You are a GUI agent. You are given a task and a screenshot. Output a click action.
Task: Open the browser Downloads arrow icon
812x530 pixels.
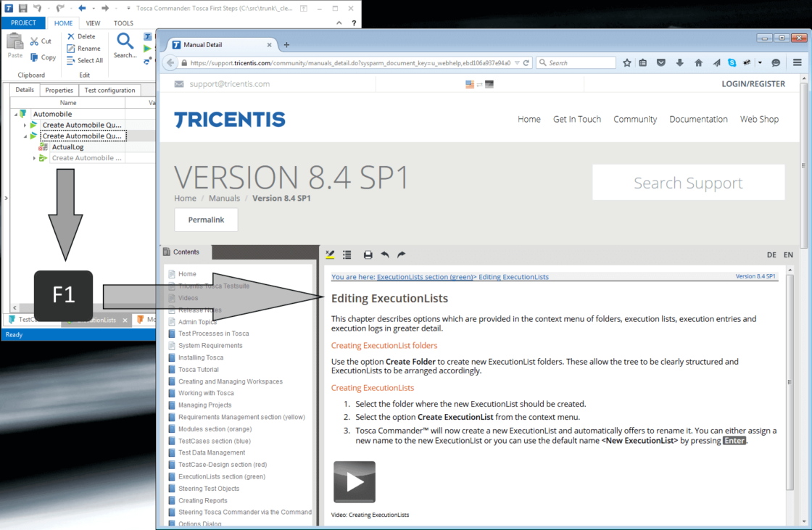[680, 63]
